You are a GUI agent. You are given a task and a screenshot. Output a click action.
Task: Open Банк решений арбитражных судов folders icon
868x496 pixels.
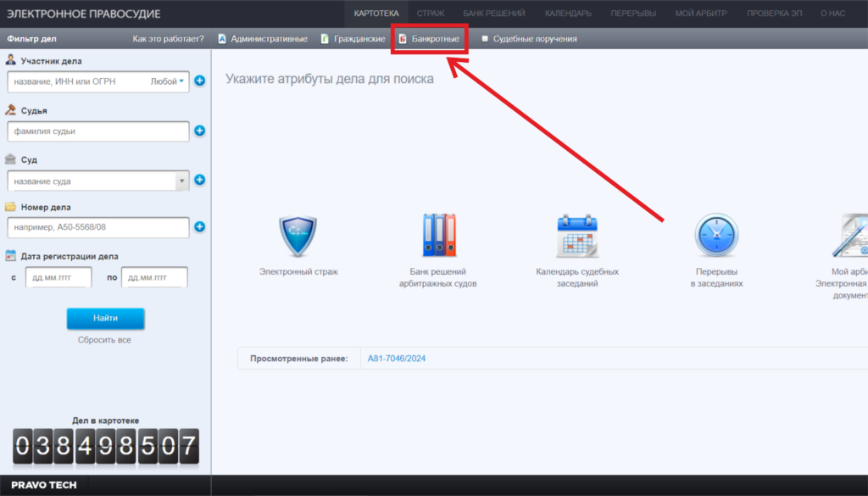(438, 236)
